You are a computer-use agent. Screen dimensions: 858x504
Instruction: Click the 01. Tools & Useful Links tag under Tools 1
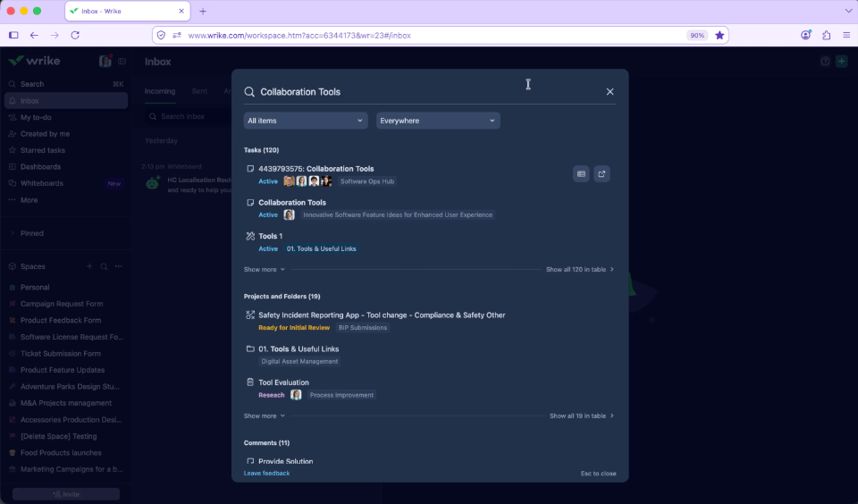[321, 248]
